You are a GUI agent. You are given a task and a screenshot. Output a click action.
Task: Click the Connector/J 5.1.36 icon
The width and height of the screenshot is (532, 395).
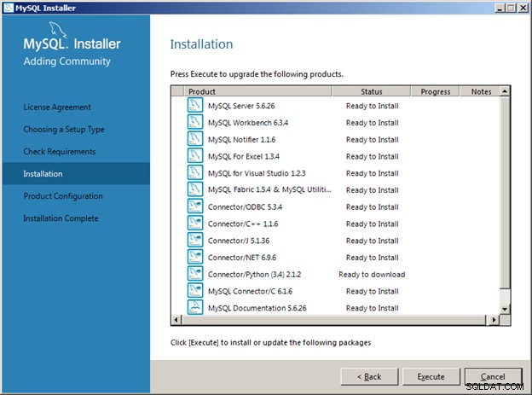coord(195,240)
